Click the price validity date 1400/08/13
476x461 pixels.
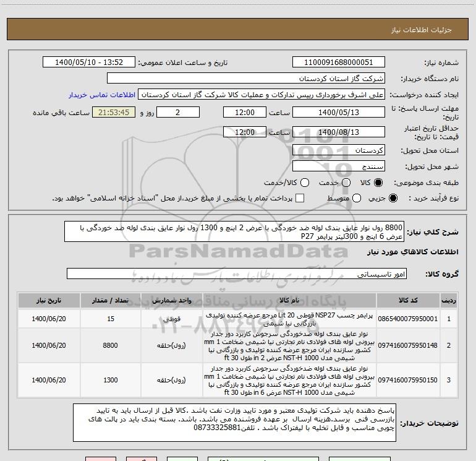[339, 132]
